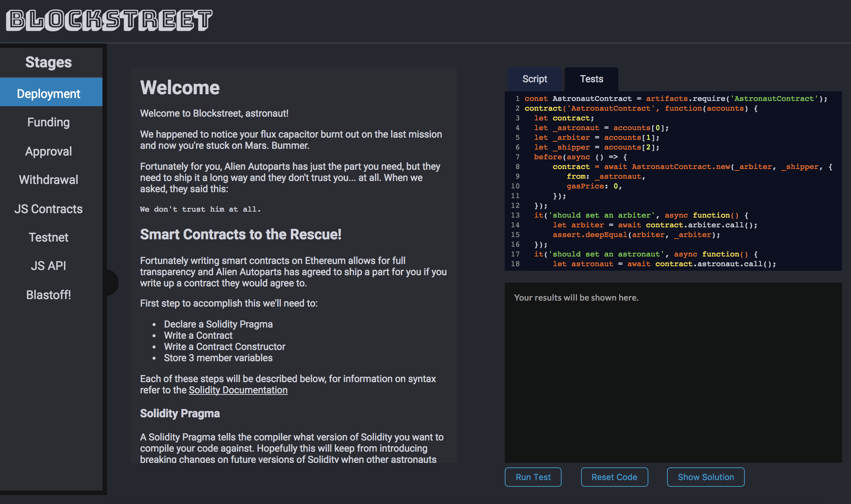The height and width of the screenshot is (504, 851).
Task: Open the Blastoff! stage
Action: [x=49, y=295]
